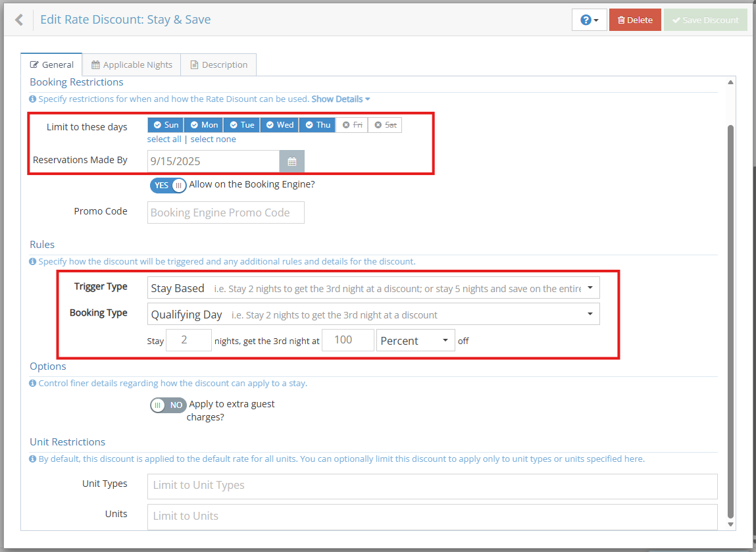This screenshot has height=552, width=756.
Task: Enable the Fri day checkbox
Action: pos(351,125)
